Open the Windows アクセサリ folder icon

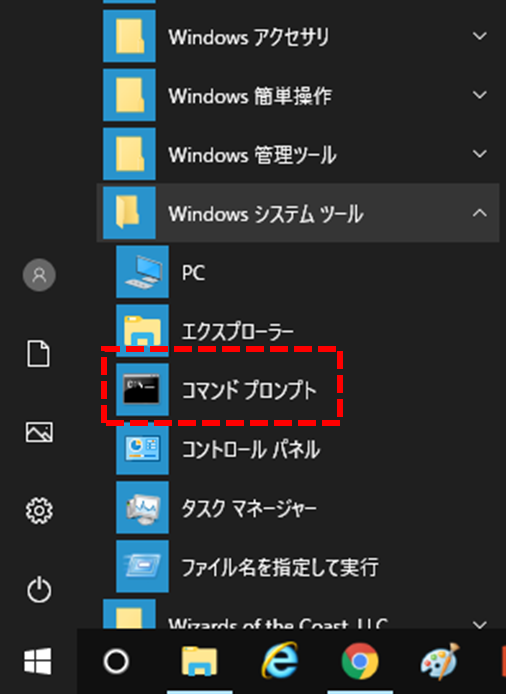click(129, 36)
